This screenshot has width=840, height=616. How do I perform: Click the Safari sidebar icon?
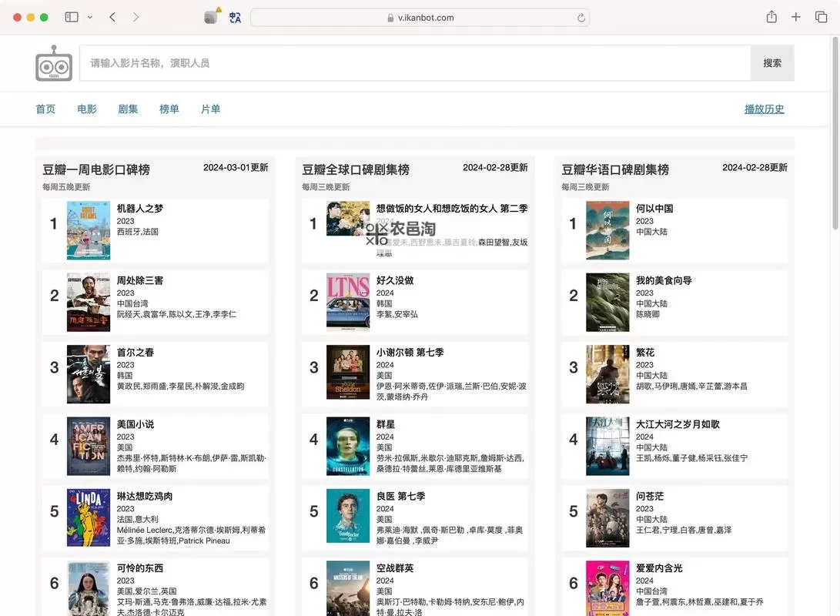(71, 16)
